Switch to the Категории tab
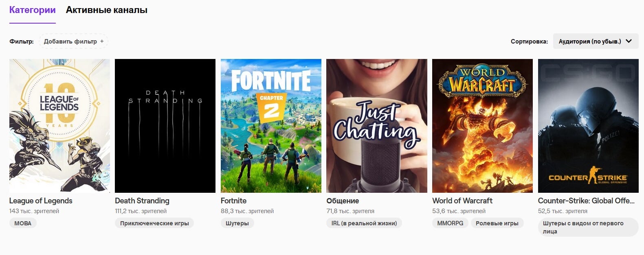This screenshot has width=644, height=255. 33,10
